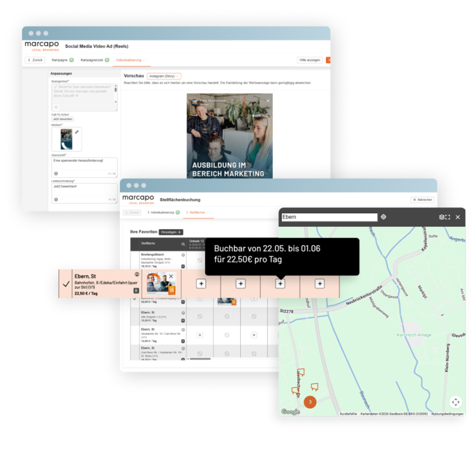The image size is (476, 453).
Task: Click the table's horizontal scrollbar thumb
Action: (200, 359)
